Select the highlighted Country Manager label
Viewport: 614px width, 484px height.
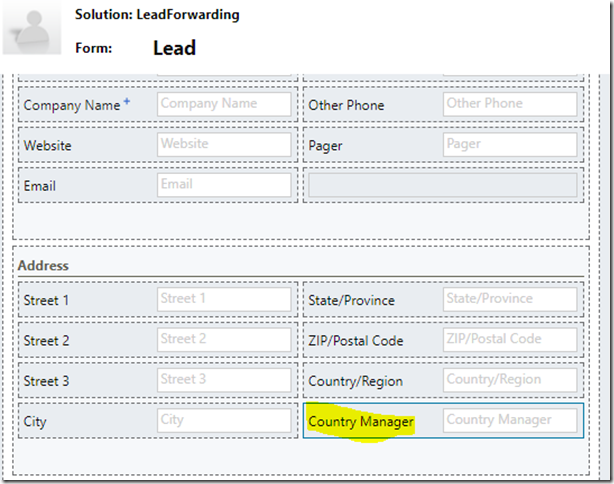(x=361, y=422)
